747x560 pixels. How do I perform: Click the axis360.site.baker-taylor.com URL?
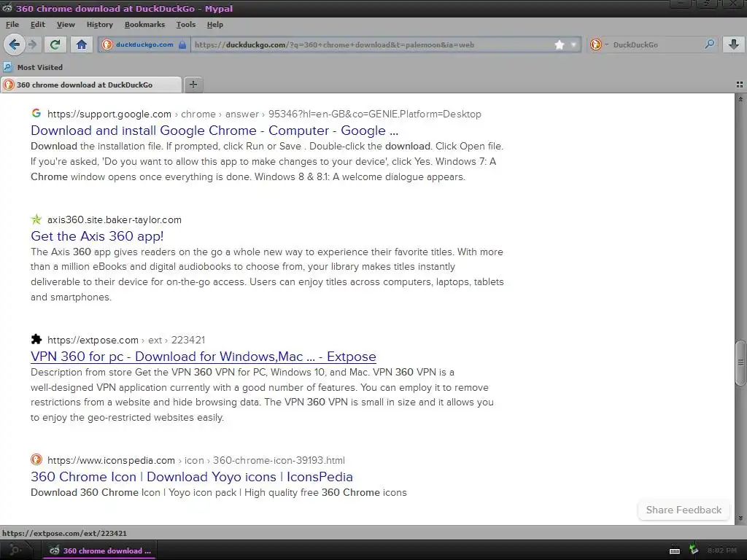coord(115,220)
